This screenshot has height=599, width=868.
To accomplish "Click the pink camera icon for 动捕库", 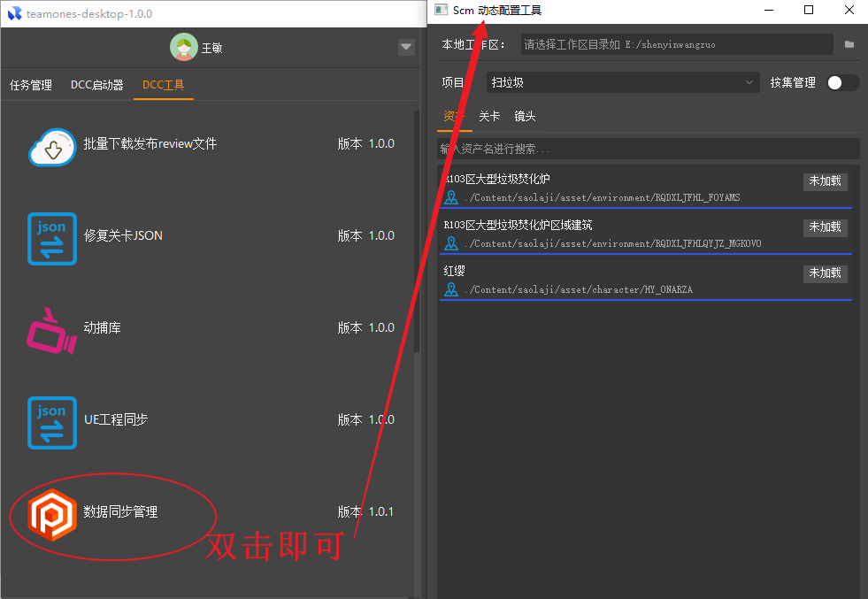I will [x=51, y=331].
